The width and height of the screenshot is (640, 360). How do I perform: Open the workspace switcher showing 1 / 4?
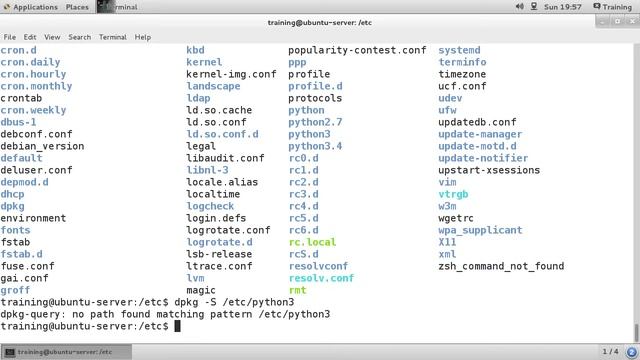click(610, 351)
